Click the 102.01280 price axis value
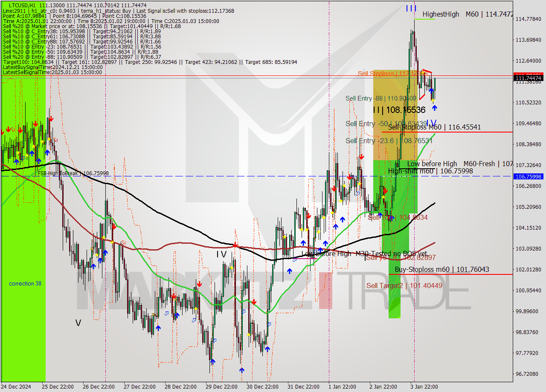The image size is (546, 392). pyautogui.click(x=529, y=269)
